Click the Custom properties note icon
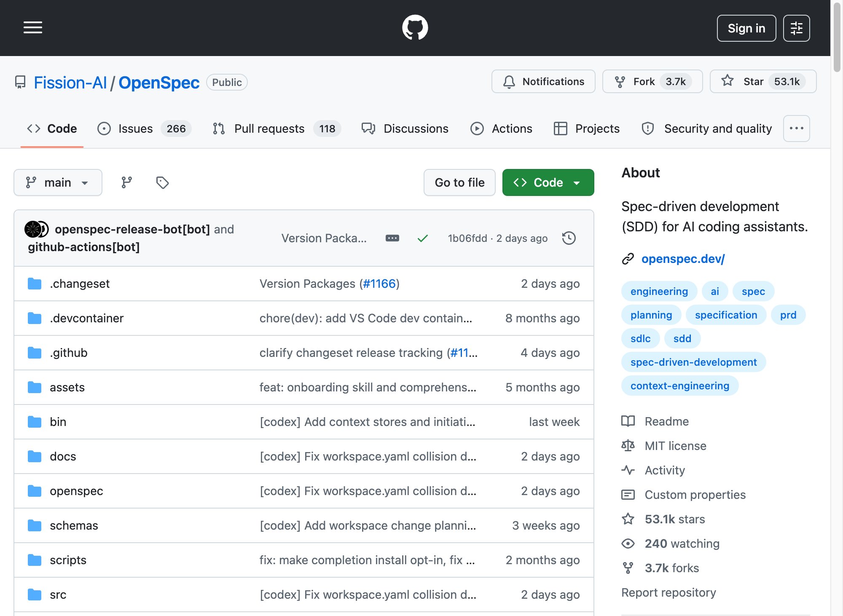 pyautogui.click(x=628, y=495)
